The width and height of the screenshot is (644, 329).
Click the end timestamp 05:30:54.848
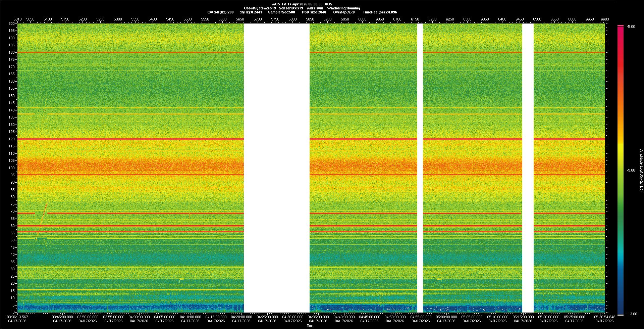pos(604,317)
